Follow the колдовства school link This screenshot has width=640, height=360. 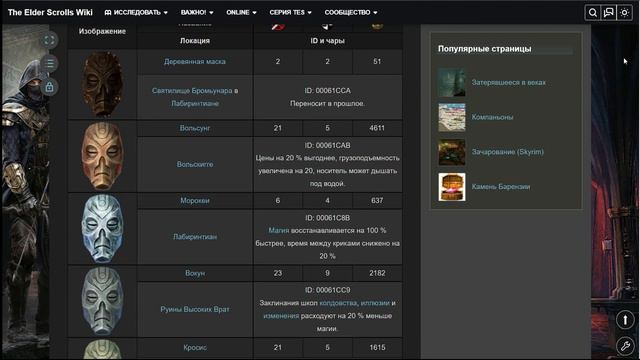coord(338,303)
